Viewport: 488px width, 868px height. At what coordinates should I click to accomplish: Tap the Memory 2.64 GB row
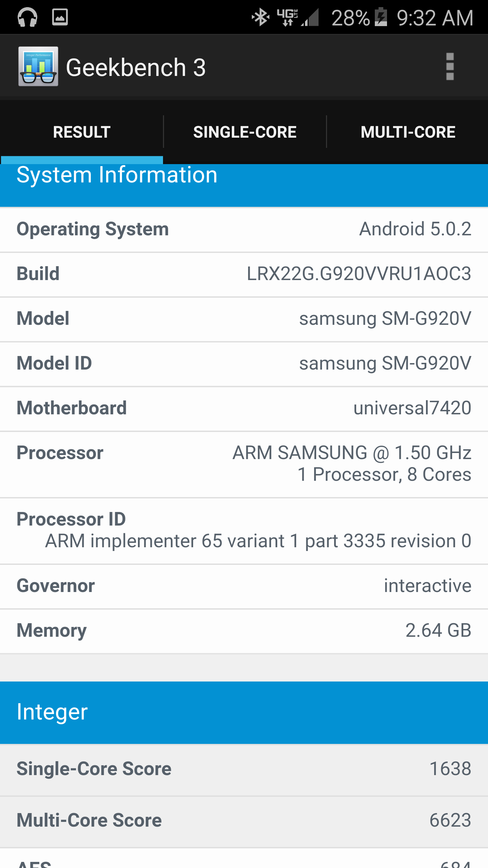(x=244, y=631)
